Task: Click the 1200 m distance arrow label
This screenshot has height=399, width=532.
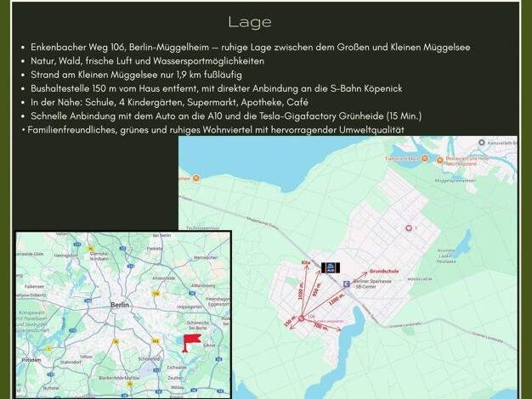Action: pos(337,300)
